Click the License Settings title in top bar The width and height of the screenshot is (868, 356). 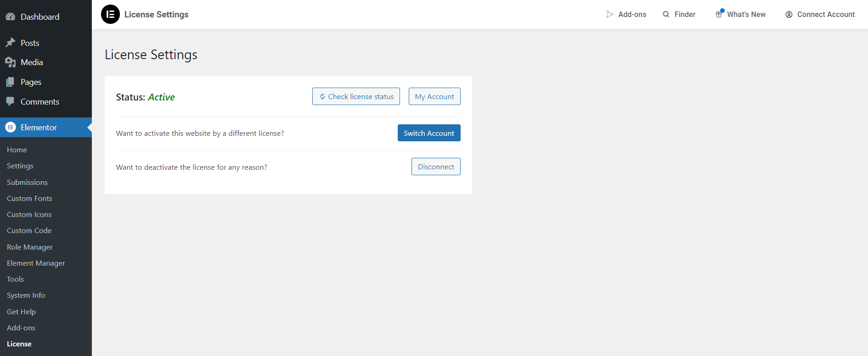point(157,14)
